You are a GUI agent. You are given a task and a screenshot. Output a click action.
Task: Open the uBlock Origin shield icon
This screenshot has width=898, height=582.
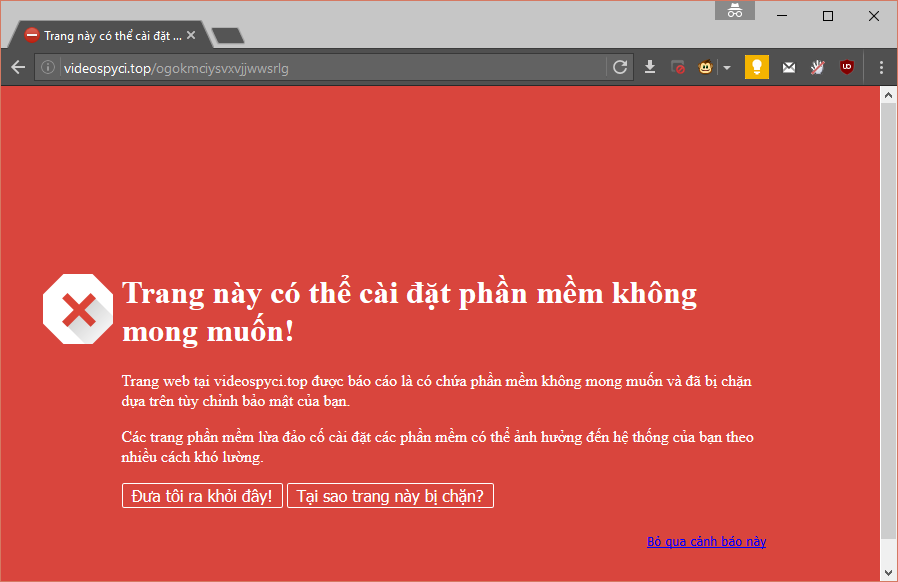[846, 68]
